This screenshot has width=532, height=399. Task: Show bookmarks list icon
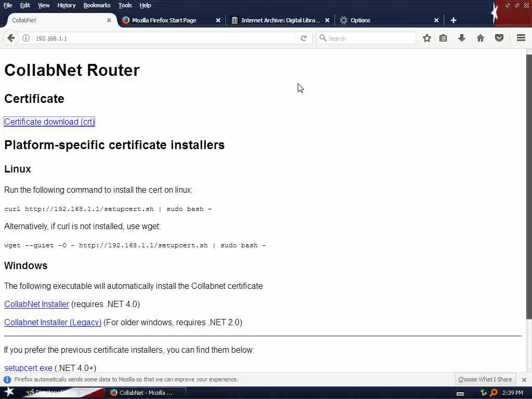pyautogui.click(x=443, y=38)
